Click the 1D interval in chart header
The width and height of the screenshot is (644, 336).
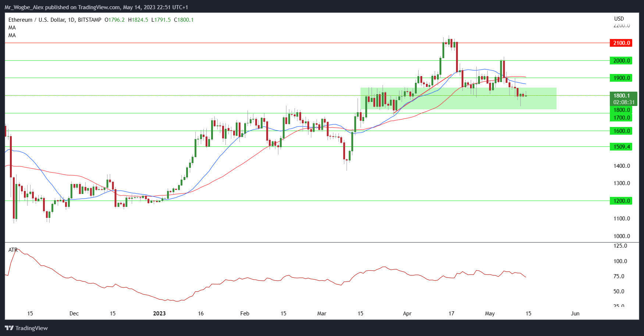click(x=71, y=20)
